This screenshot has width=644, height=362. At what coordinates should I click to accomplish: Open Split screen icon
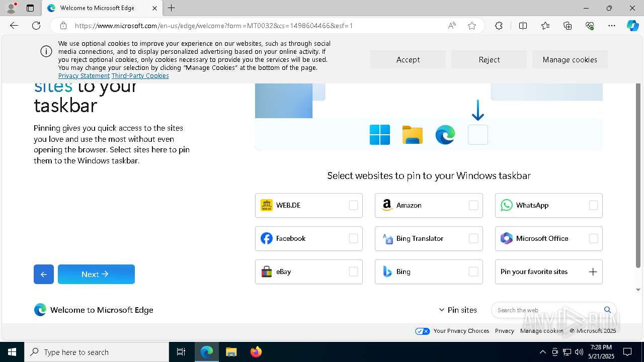pyautogui.click(x=523, y=26)
